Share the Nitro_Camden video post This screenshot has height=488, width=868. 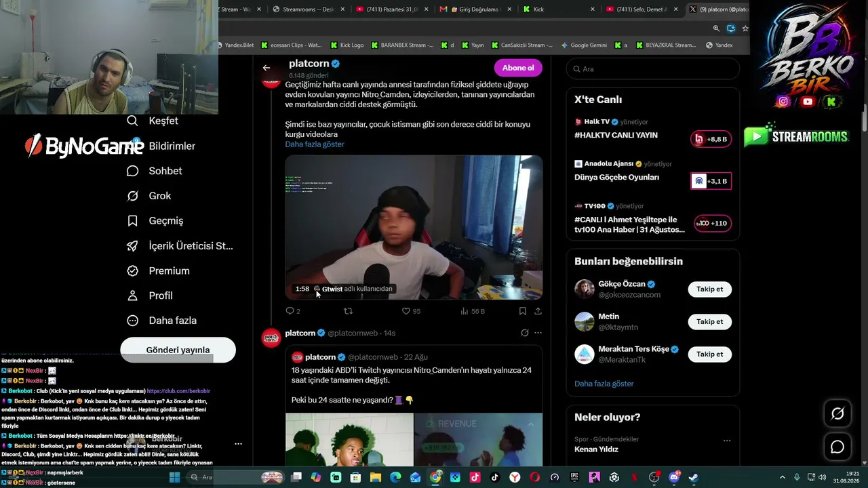coord(538,311)
